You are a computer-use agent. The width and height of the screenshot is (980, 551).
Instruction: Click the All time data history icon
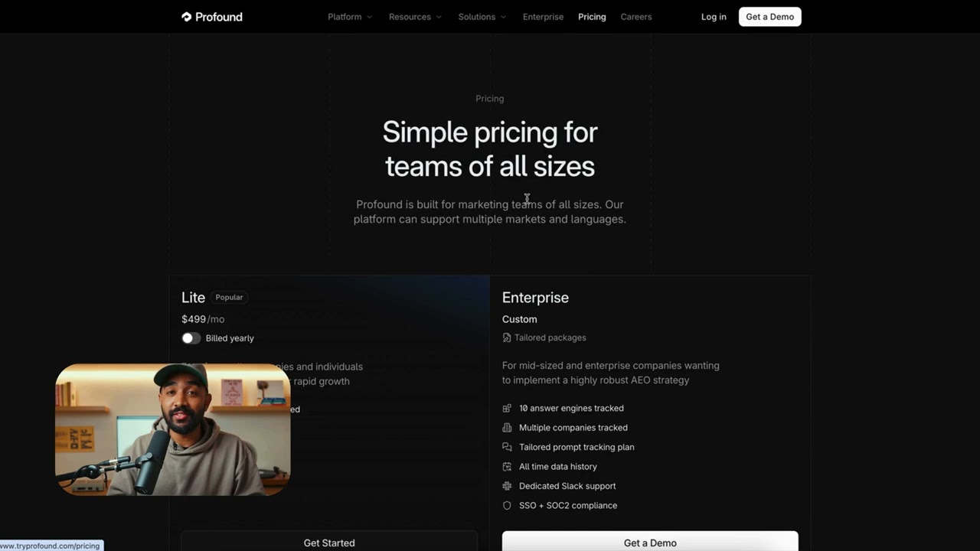507,467
